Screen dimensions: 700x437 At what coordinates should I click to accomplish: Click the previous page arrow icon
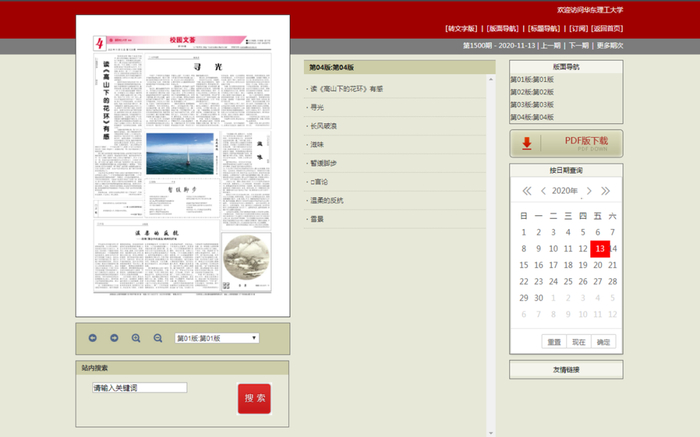(x=93, y=338)
